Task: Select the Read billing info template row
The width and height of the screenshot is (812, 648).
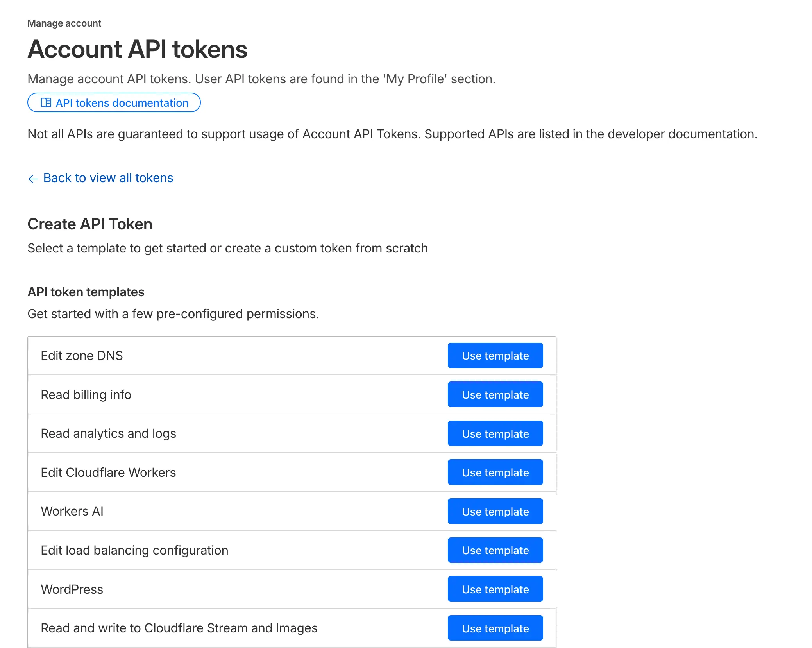Action: click(86, 394)
